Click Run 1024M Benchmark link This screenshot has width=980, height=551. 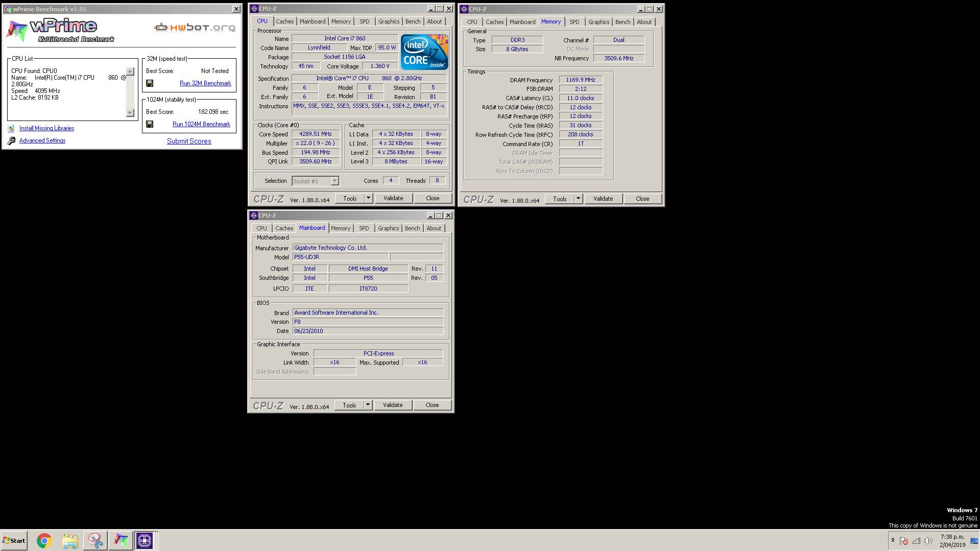pos(201,124)
